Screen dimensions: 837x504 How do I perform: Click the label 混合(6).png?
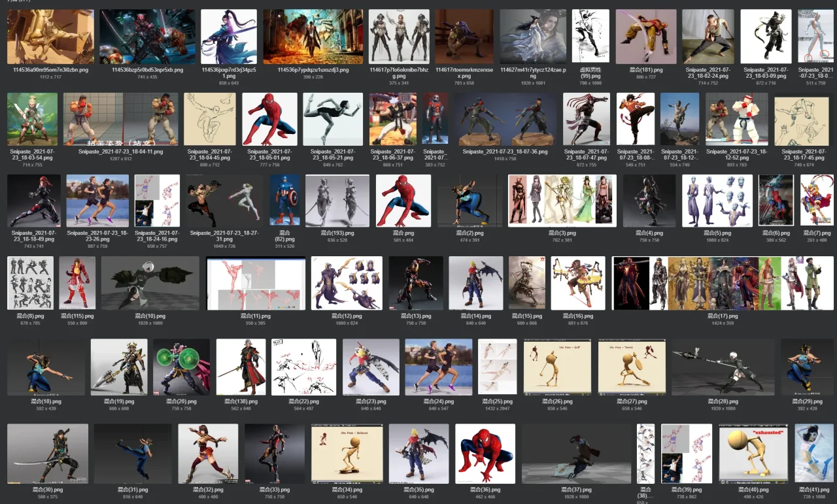(x=776, y=233)
